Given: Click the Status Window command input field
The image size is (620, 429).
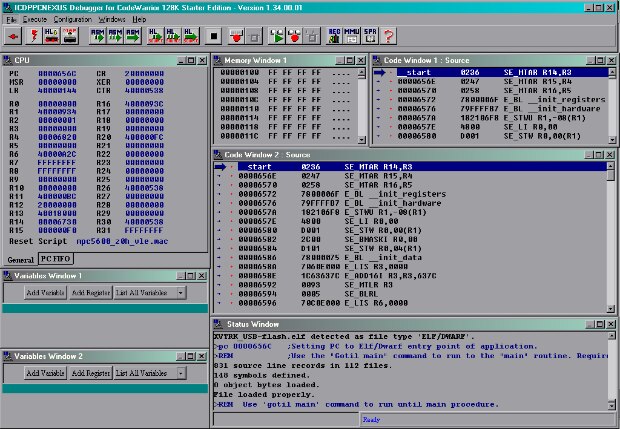Looking at the screenshot, I should tap(285, 420).
